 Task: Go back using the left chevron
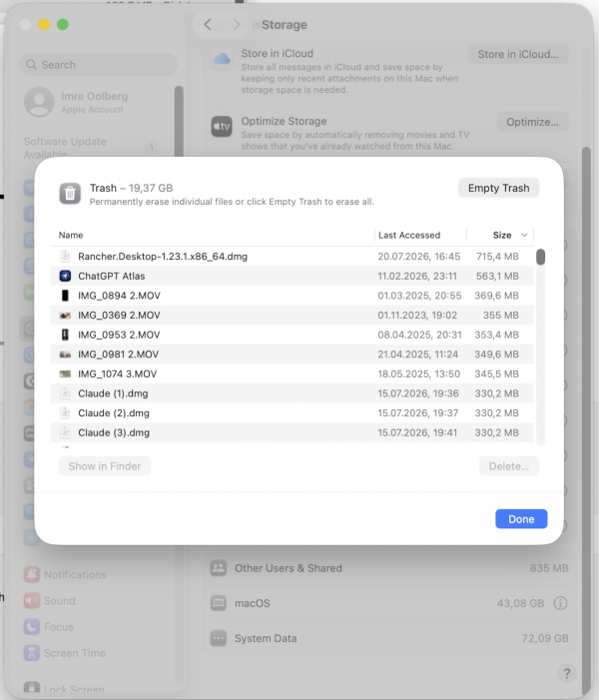[208, 25]
